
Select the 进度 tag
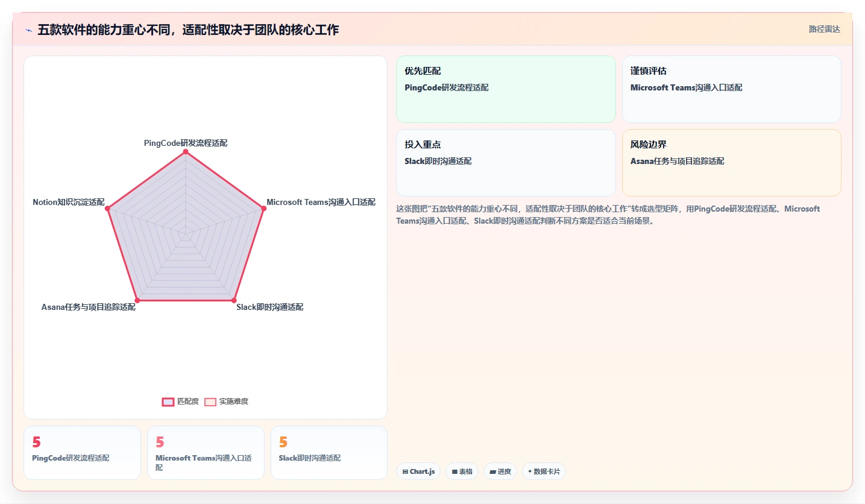[x=500, y=471]
